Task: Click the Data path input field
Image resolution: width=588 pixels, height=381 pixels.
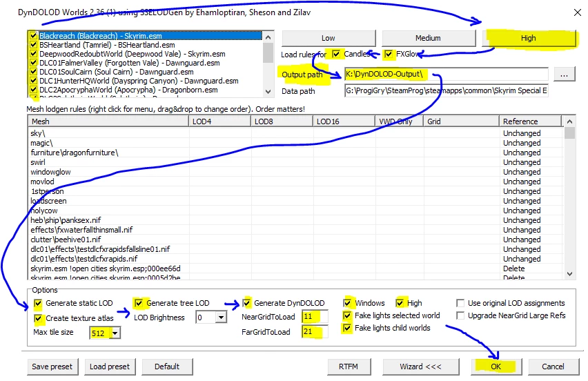Action: pos(447,90)
